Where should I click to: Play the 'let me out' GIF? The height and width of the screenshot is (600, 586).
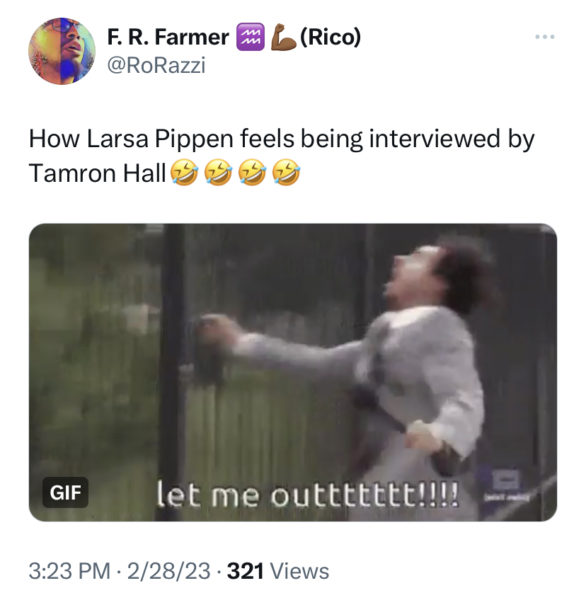pyautogui.click(x=293, y=372)
